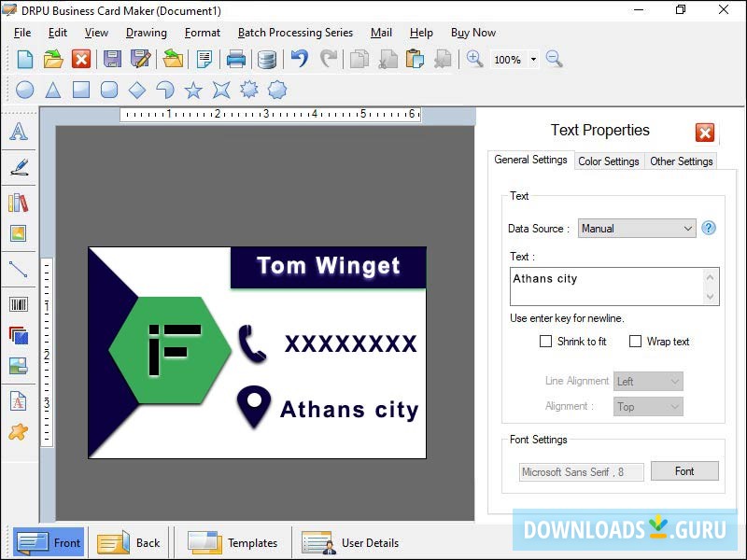Select the Diamond shape tool
747x560 pixels.
click(x=137, y=90)
